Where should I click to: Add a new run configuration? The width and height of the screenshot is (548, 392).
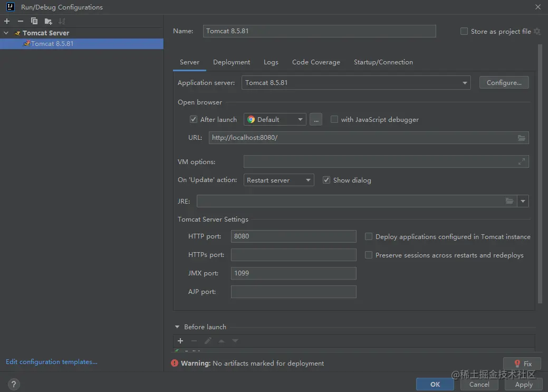point(7,21)
